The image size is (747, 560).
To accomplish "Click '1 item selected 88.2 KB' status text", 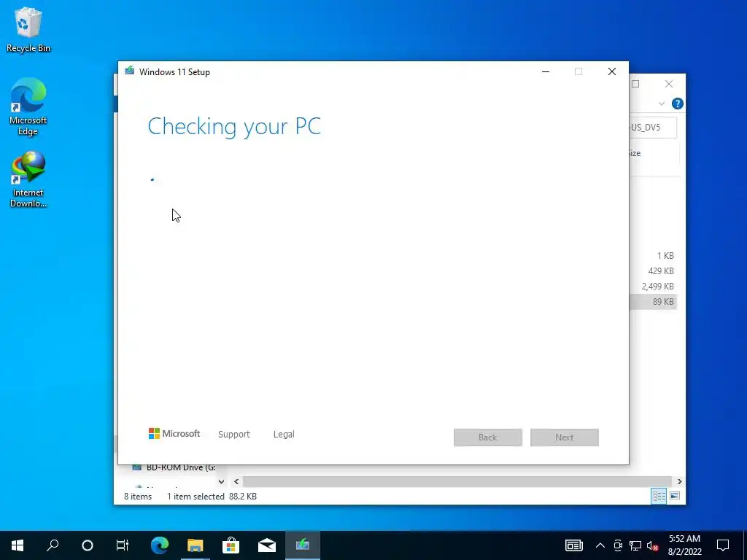I will pos(212,496).
